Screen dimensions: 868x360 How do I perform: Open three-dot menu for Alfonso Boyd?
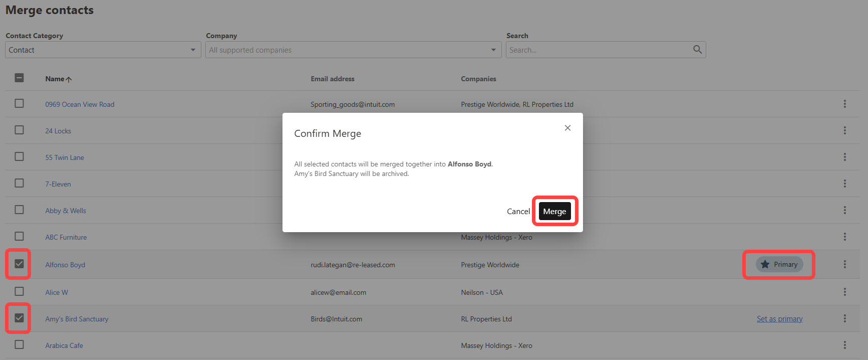point(844,264)
